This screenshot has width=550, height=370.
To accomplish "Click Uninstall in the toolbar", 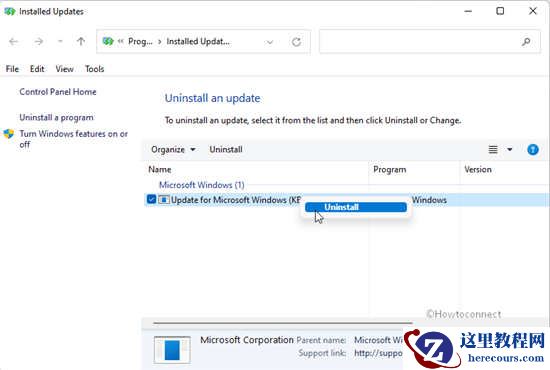I will (226, 150).
